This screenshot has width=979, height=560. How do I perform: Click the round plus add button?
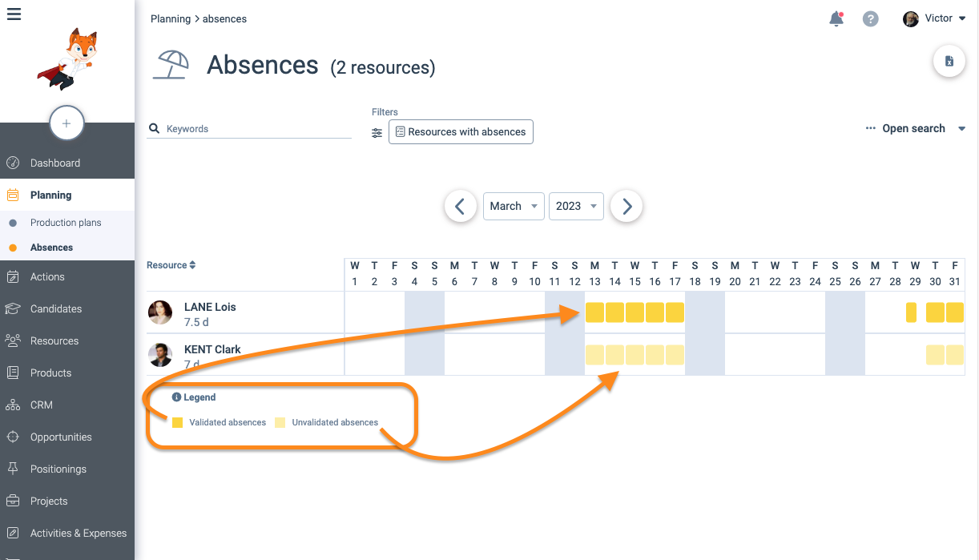[66, 123]
